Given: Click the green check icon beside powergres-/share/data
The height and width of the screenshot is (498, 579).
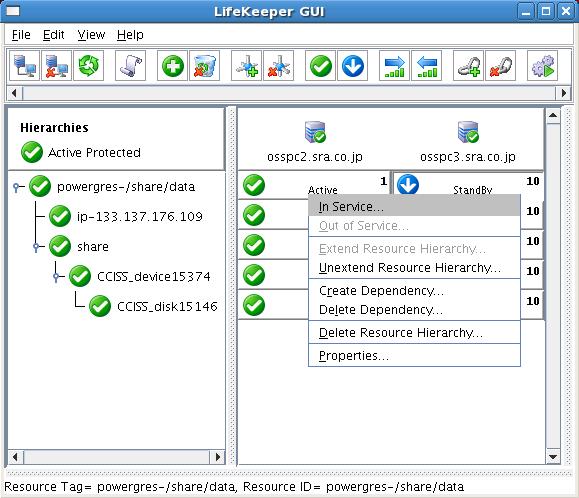Looking at the screenshot, I should click(x=40, y=186).
